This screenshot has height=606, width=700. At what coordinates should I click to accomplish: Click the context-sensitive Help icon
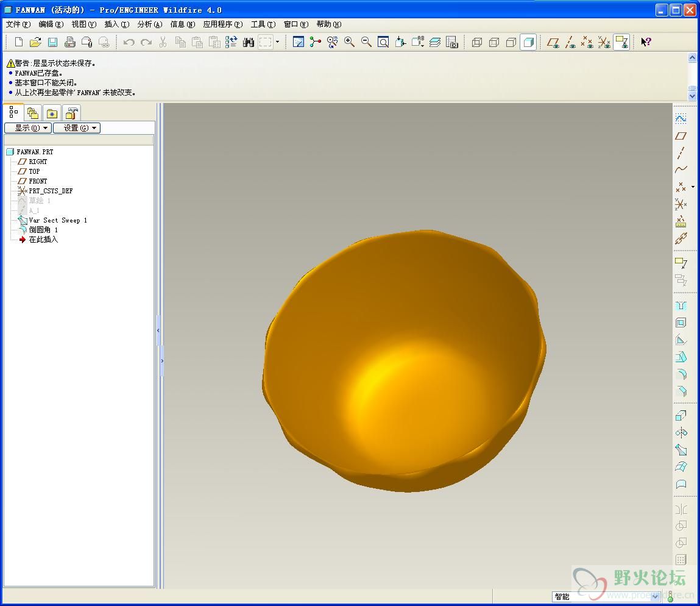(646, 42)
